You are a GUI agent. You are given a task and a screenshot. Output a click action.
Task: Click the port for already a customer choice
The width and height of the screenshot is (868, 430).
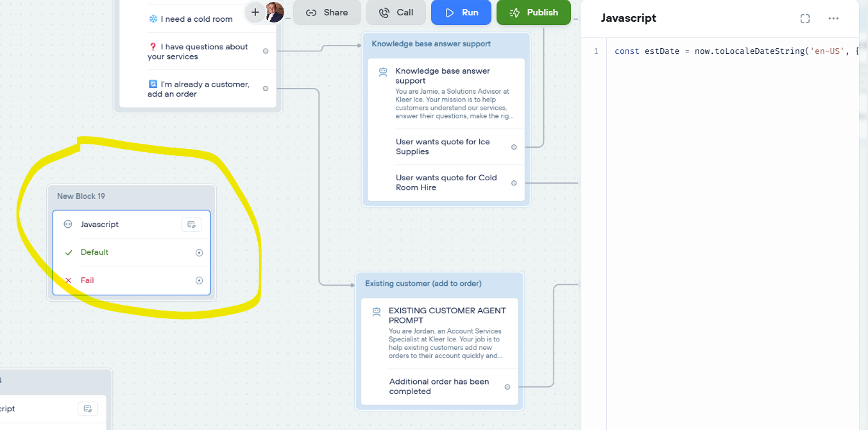(x=266, y=89)
